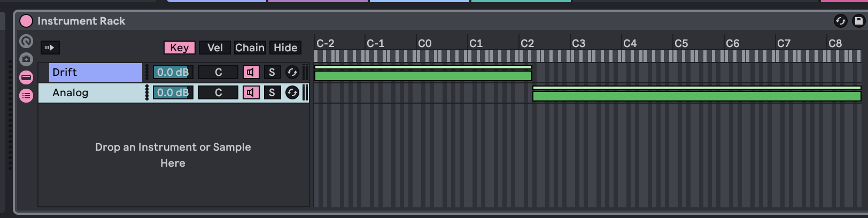
Task: Hide the zone editor
Action: [285, 48]
